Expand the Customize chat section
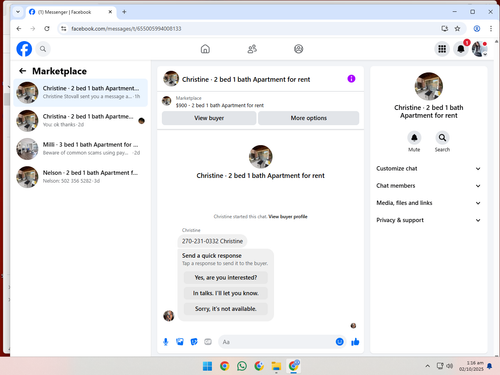The image size is (500, 375). pyautogui.click(x=428, y=168)
